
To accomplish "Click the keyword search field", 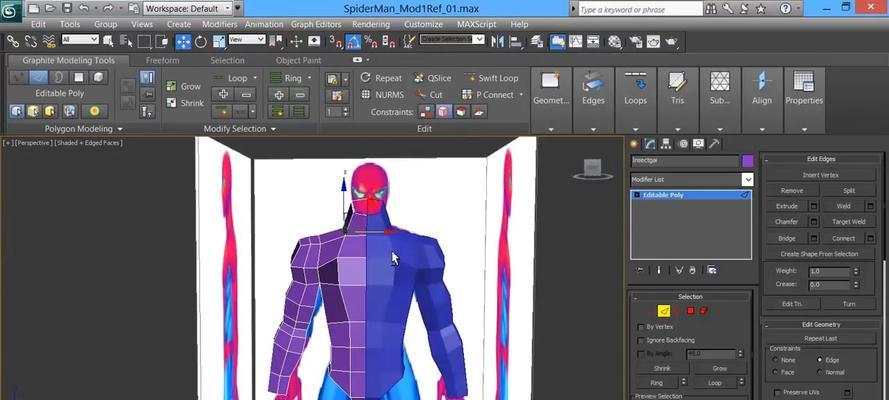I will [640, 9].
